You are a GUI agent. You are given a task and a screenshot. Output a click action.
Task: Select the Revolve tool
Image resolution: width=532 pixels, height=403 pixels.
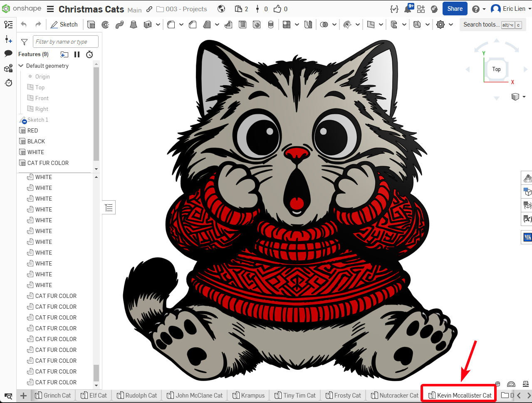point(105,25)
